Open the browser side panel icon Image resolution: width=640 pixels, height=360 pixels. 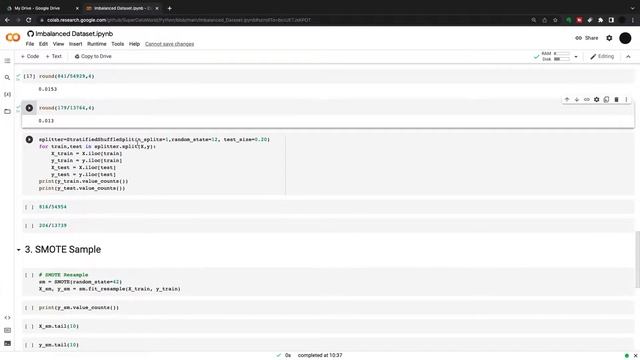[x=611, y=20]
